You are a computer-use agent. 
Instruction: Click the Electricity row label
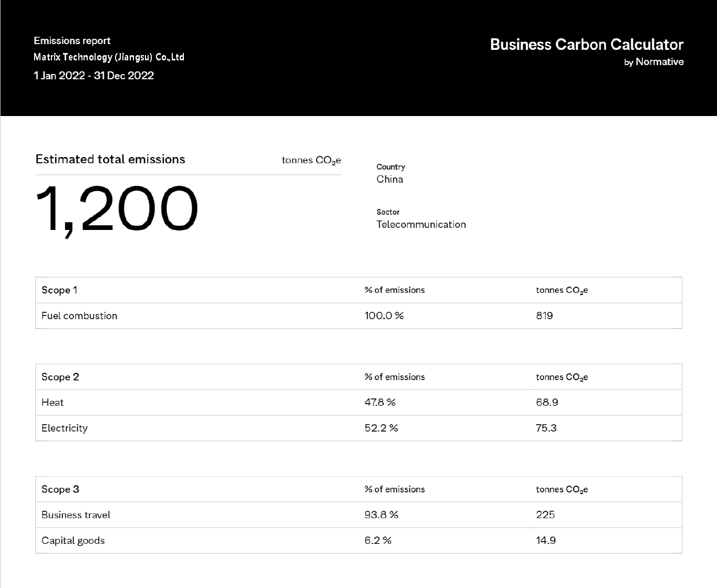tap(65, 428)
